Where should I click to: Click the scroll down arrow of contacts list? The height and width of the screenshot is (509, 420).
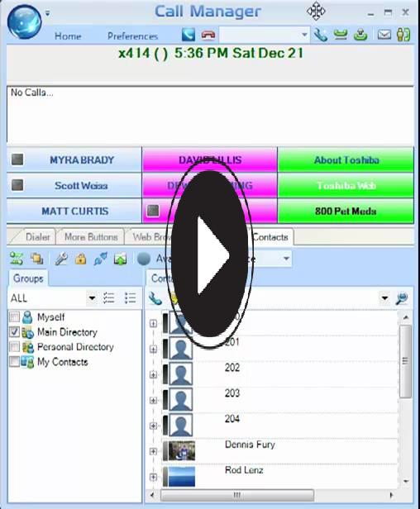[x=405, y=481]
